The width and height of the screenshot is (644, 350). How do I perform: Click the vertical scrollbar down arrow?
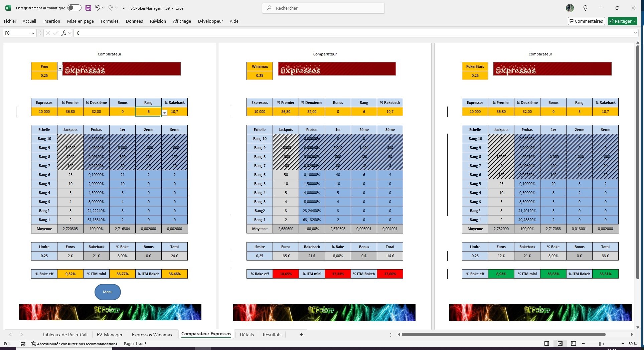point(638,327)
